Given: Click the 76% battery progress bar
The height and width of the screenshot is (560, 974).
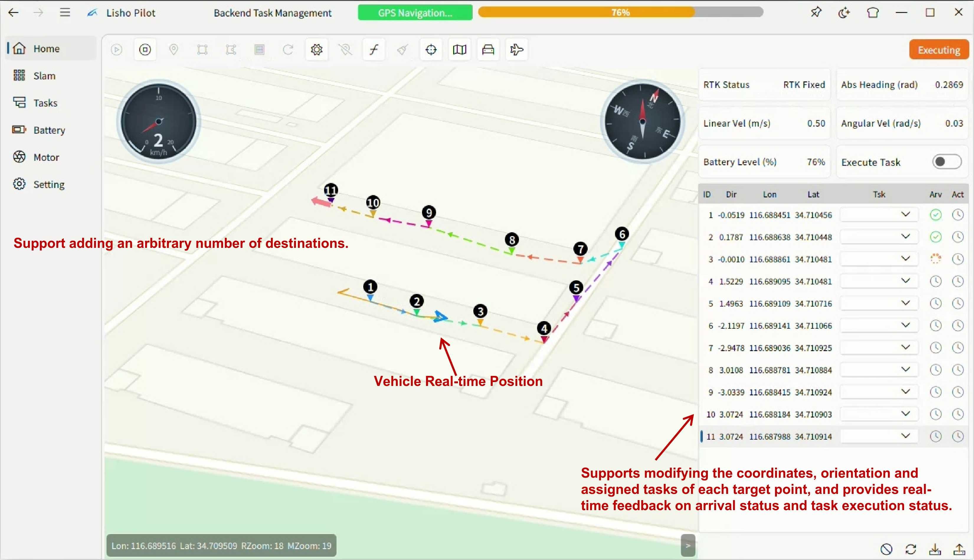Looking at the screenshot, I should 621,12.
